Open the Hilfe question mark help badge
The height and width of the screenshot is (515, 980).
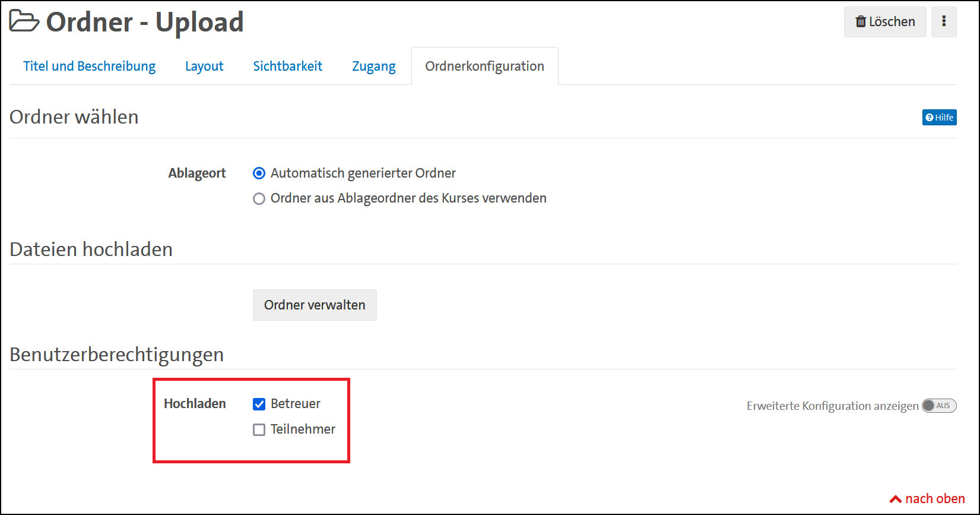pos(939,118)
